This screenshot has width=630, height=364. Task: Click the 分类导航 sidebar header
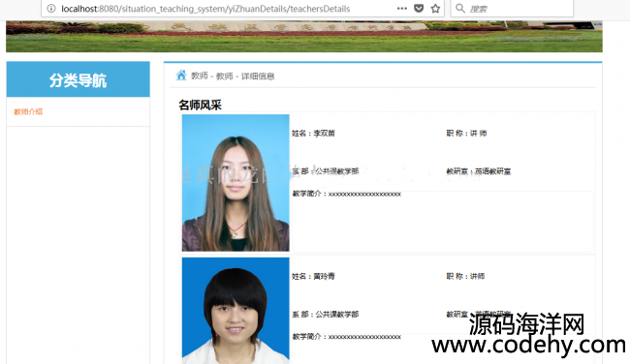click(78, 79)
